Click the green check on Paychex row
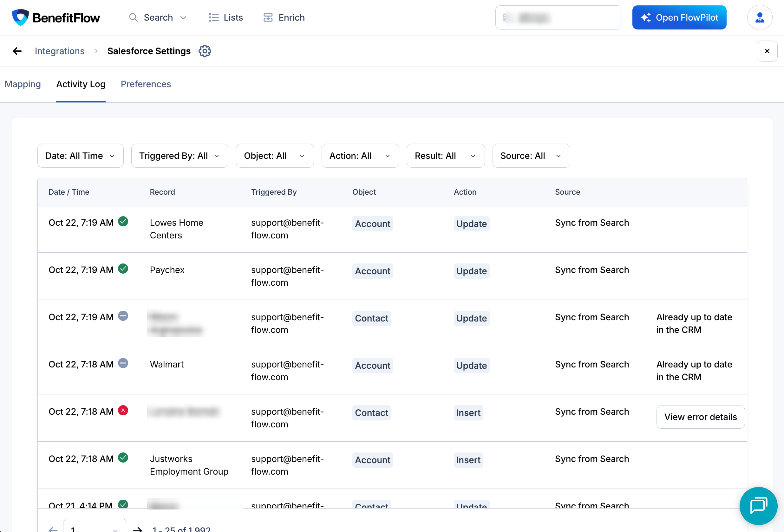This screenshot has height=532, width=784. click(123, 269)
